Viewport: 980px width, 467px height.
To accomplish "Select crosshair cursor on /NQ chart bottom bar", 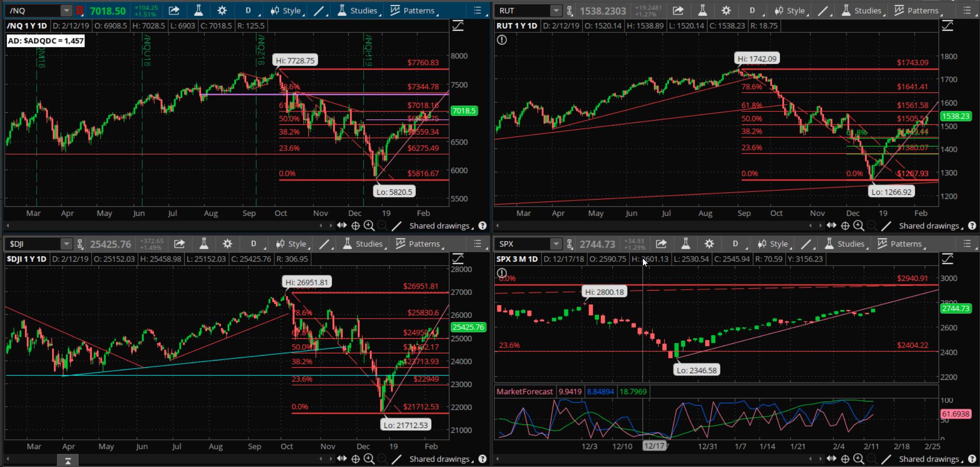I will [x=355, y=226].
